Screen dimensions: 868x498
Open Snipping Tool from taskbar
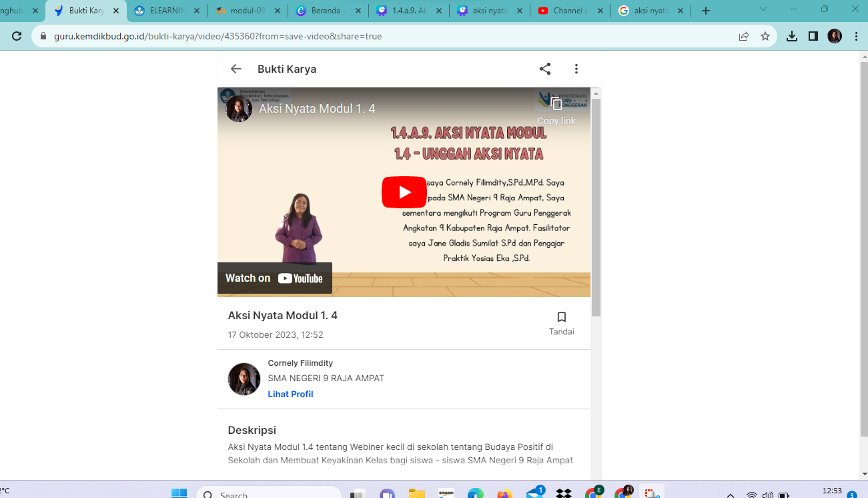[x=652, y=493]
